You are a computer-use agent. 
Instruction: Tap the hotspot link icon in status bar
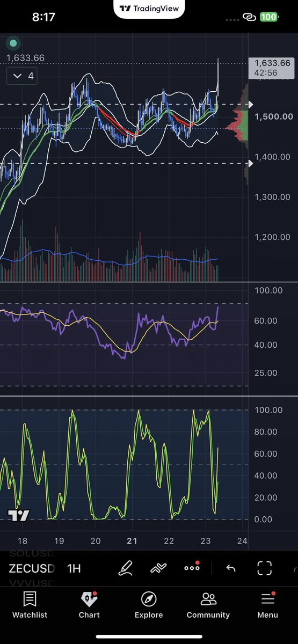coord(249,17)
